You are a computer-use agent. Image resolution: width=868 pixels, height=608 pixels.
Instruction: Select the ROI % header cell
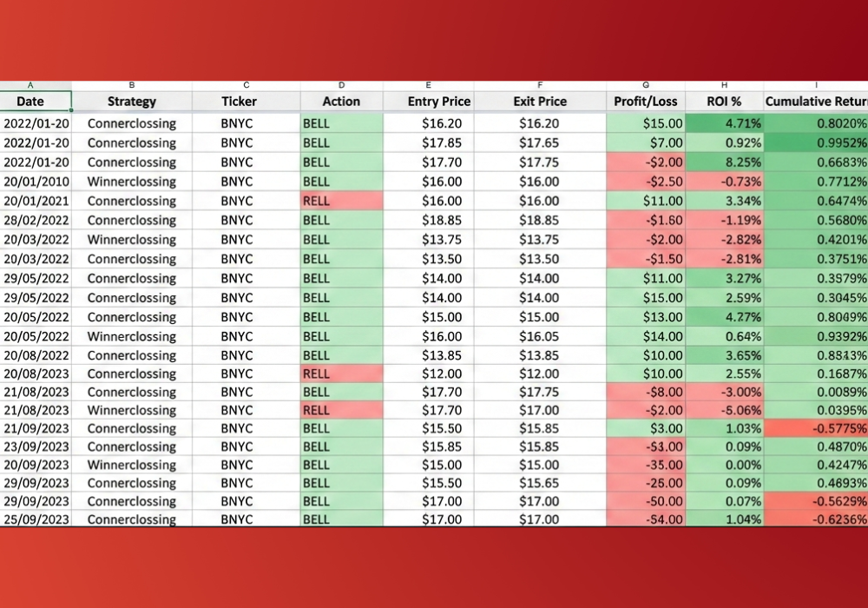tap(724, 102)
